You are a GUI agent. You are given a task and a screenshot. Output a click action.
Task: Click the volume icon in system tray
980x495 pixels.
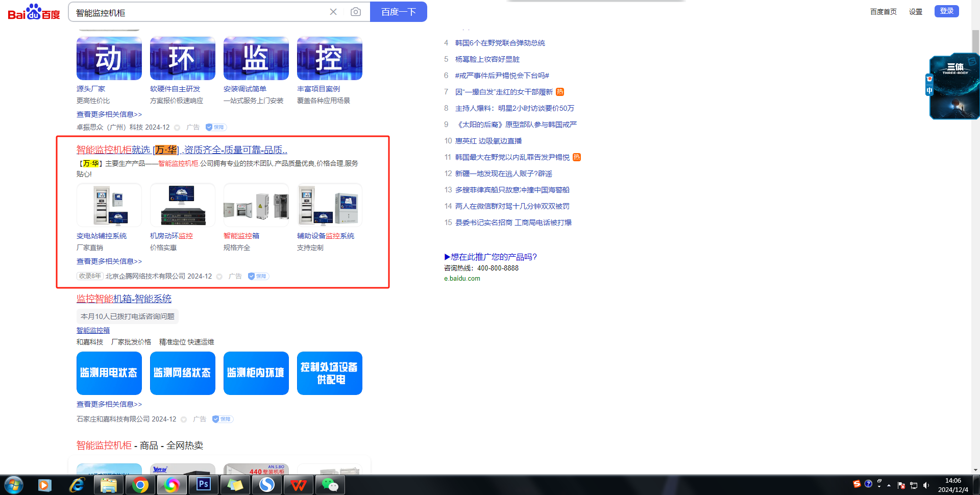(x=926, y=485)
